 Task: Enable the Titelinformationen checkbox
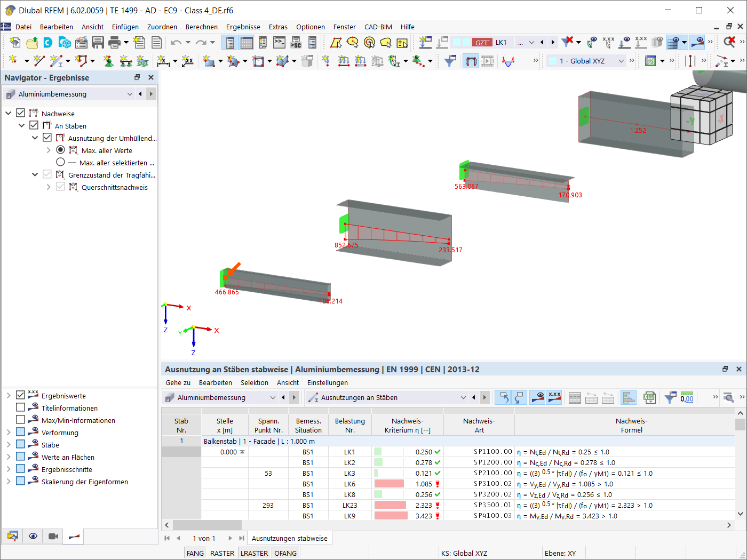[21, 407]
